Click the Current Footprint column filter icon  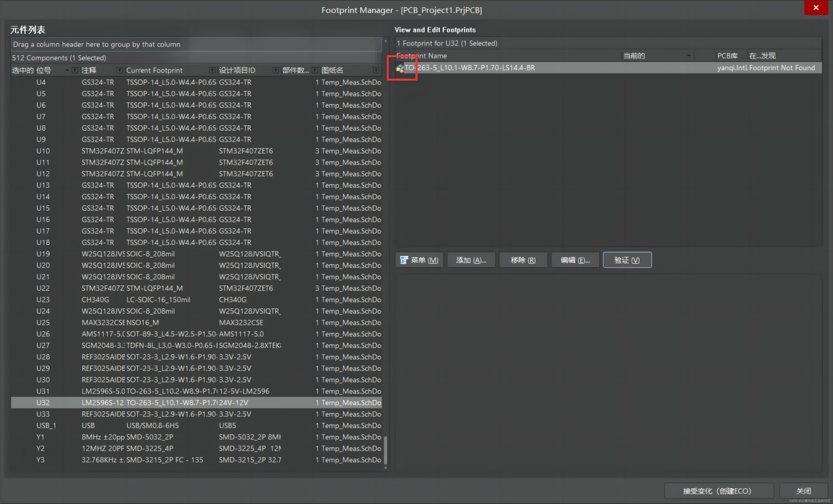[212, 70]
